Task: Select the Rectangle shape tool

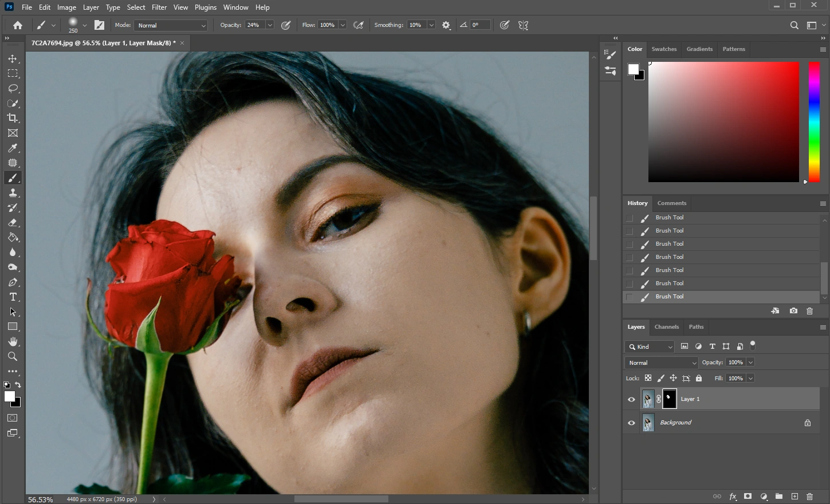Action: point(13,327)
